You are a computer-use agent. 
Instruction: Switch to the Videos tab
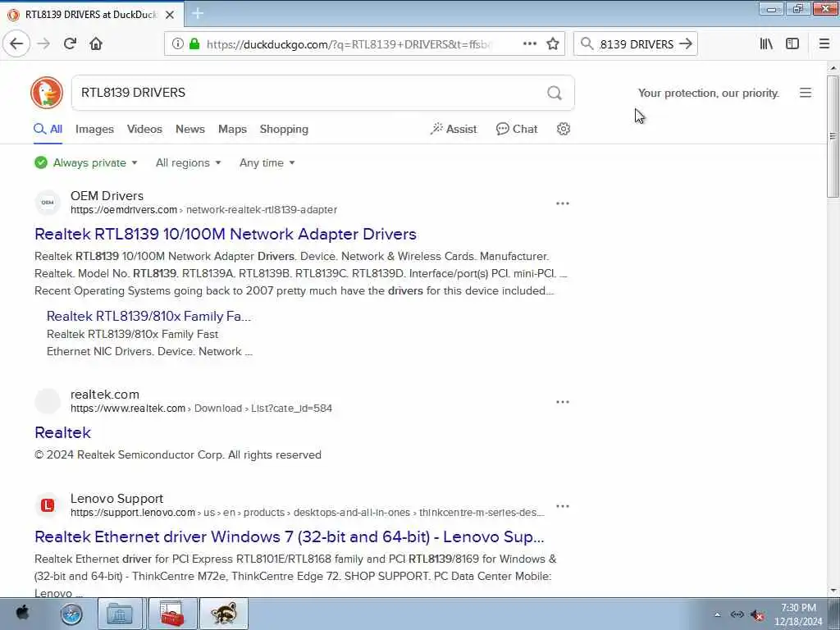144,129
